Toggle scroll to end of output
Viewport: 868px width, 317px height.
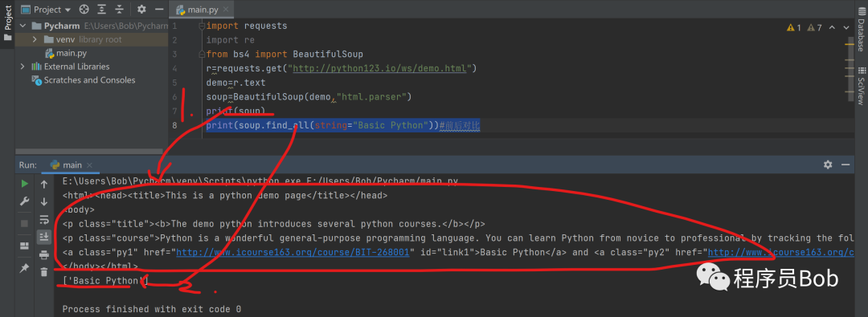pyautogui.click(x=43, y=237)
